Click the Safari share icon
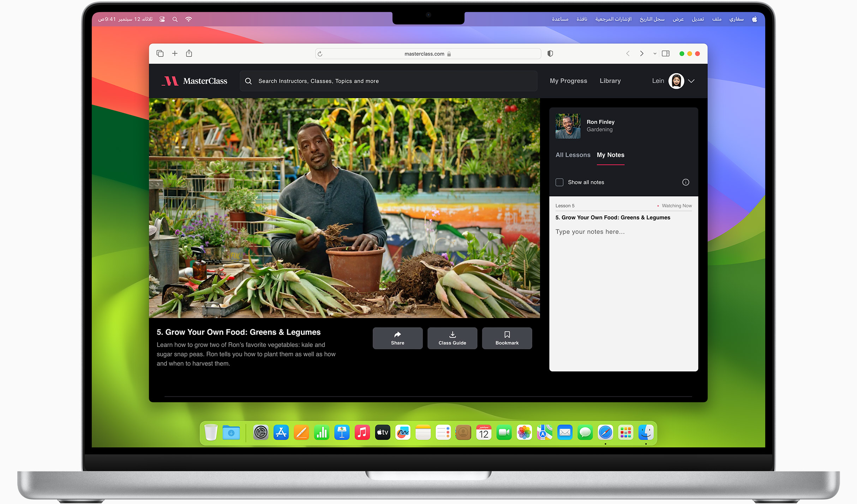857x504 pixels. [189, 53]
